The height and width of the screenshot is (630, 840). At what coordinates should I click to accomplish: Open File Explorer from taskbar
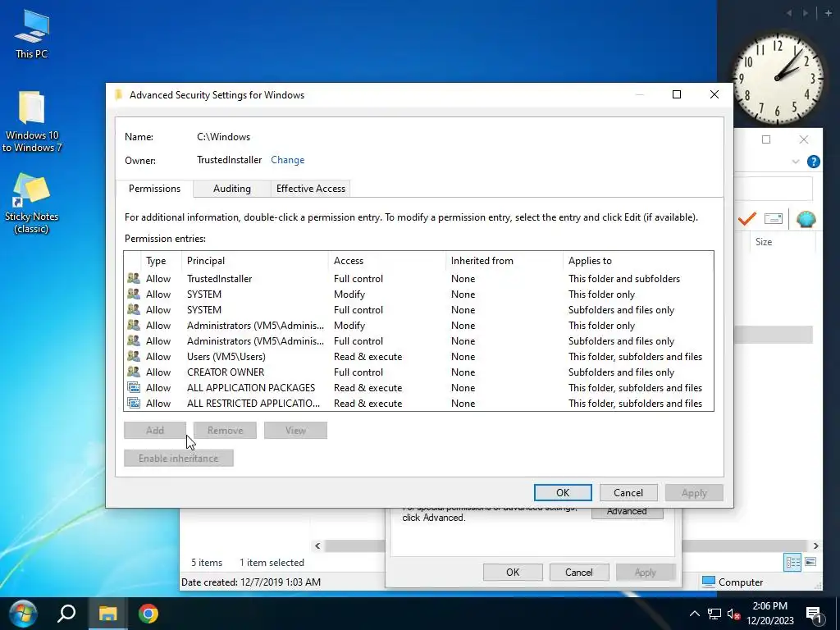coord(107,614)
